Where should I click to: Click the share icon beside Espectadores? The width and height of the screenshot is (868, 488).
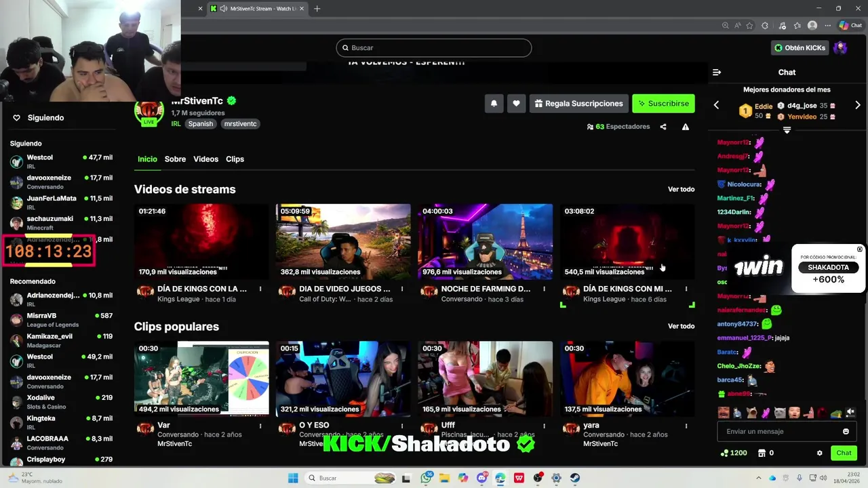pos(663,127)
